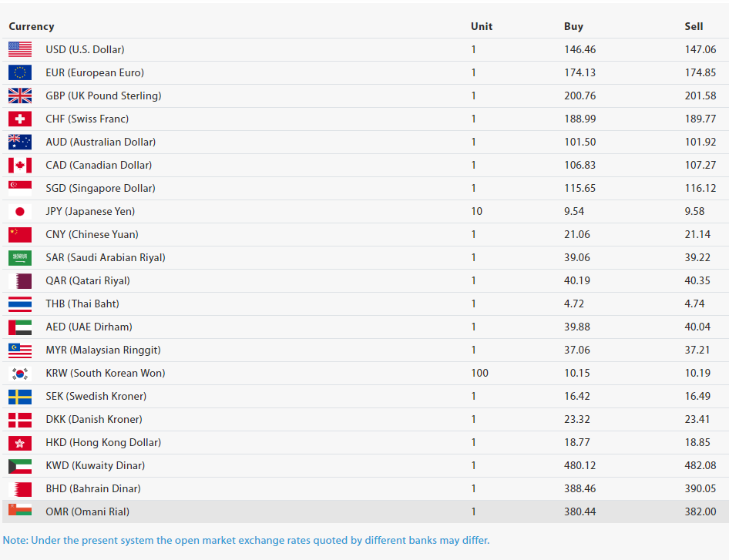
Task: Select AUD (Australian Dollar) currency name
Action: [100, 142]
